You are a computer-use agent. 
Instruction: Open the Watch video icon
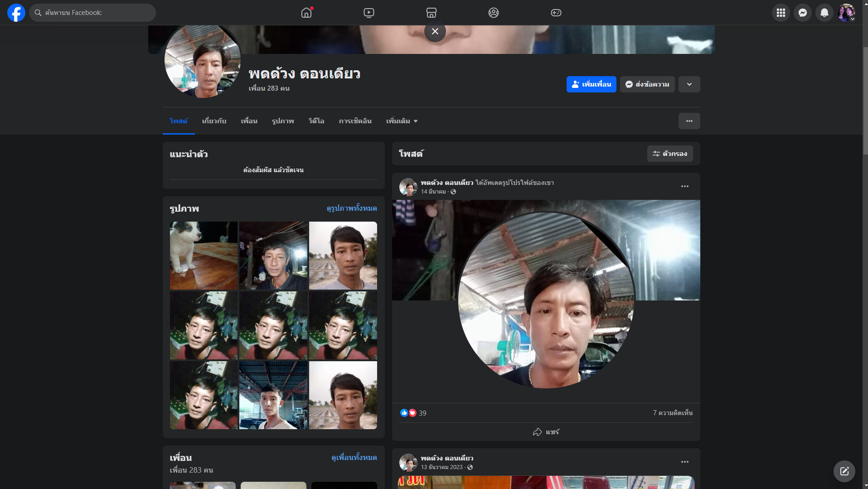369,13
